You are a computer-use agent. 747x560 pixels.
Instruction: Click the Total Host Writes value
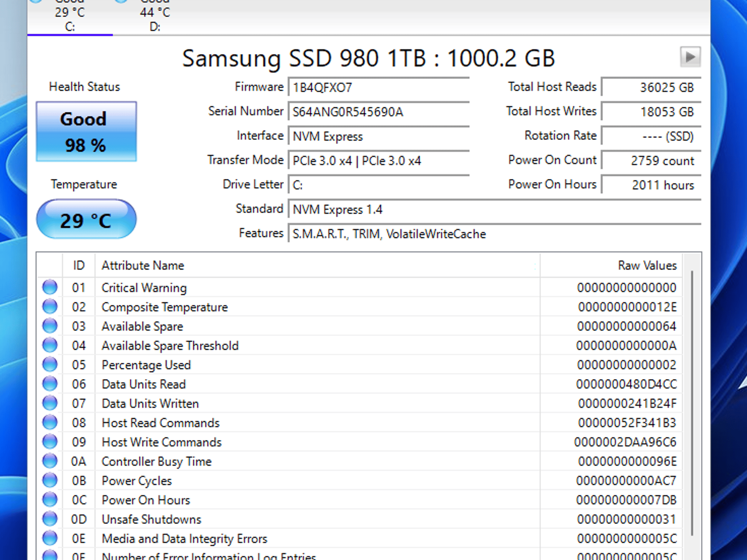pyautogui.click(x=651, y=112)
